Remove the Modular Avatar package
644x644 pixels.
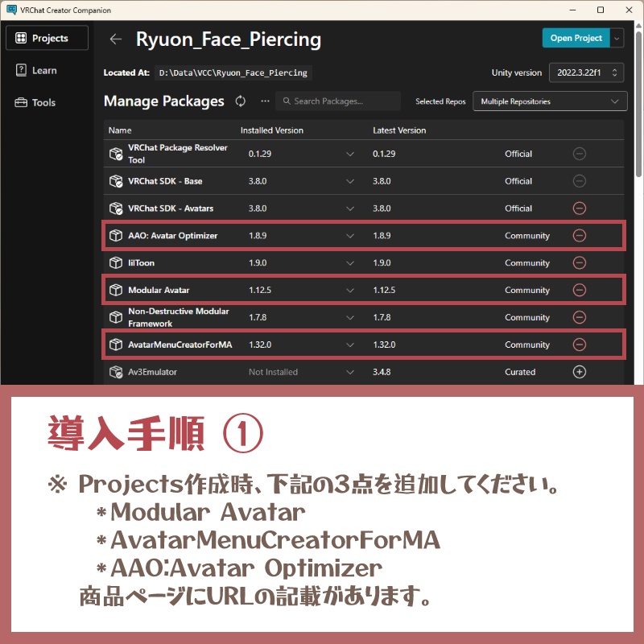coord(579,290)
